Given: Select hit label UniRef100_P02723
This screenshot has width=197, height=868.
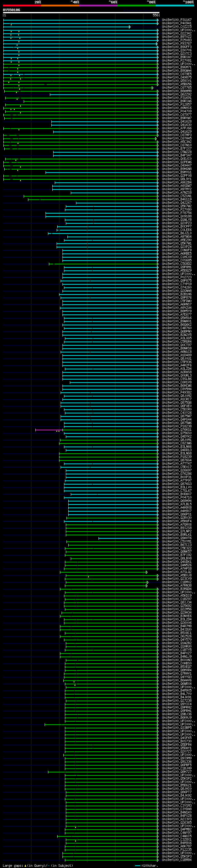Looking at the screenshot, I should (x=177, y=277).
